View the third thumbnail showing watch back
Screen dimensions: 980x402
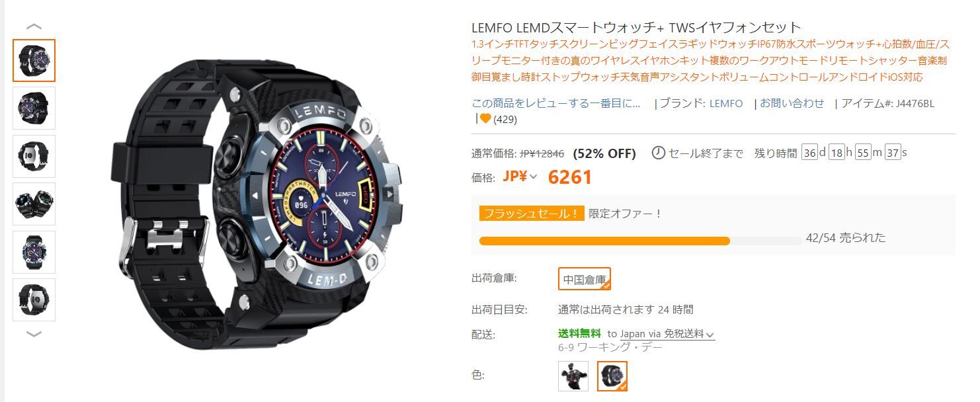tap(34, 156)
